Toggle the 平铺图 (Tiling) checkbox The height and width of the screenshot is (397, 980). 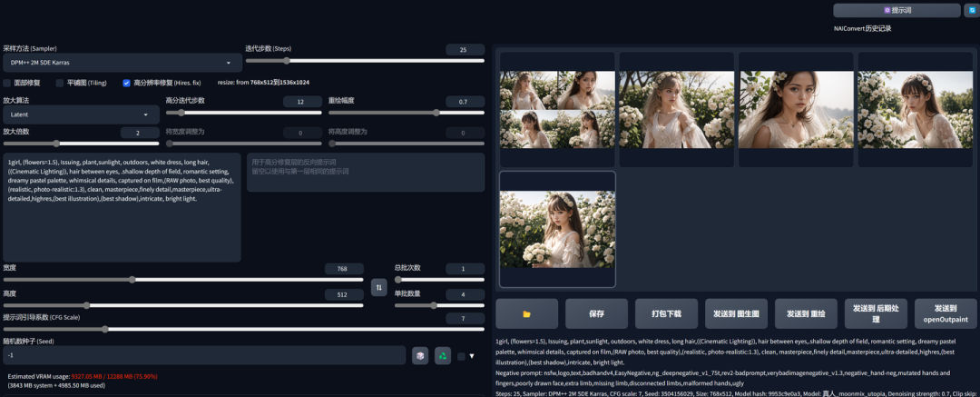(x=60, y=83)
